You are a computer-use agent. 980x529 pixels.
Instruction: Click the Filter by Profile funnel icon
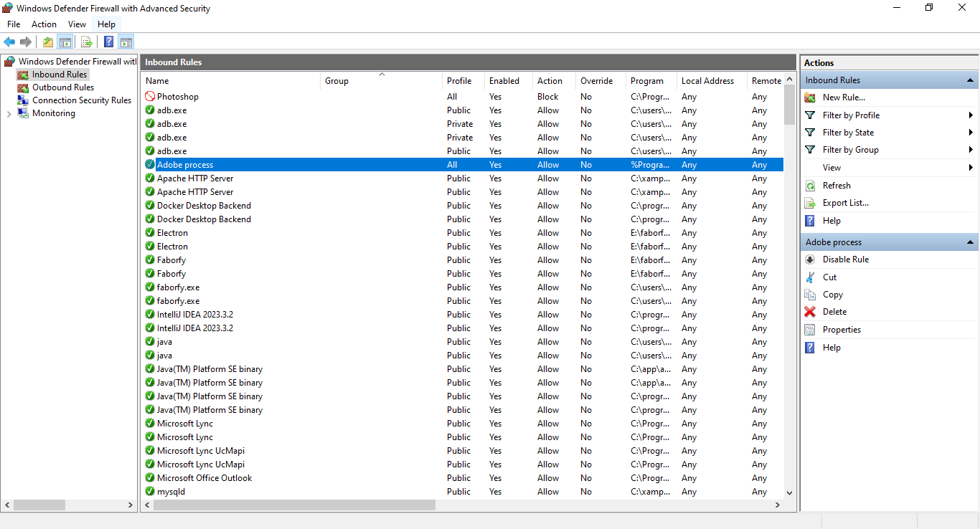tap(810, 115)
